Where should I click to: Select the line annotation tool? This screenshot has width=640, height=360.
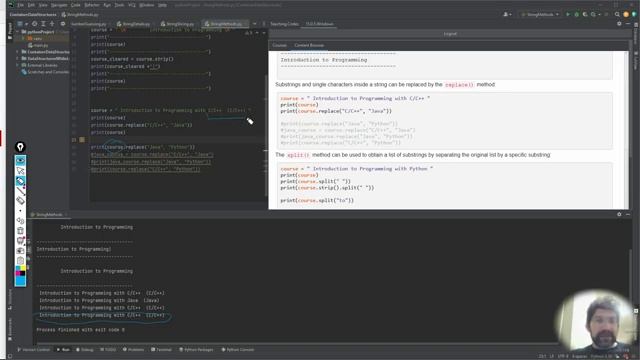pos(20,191)
